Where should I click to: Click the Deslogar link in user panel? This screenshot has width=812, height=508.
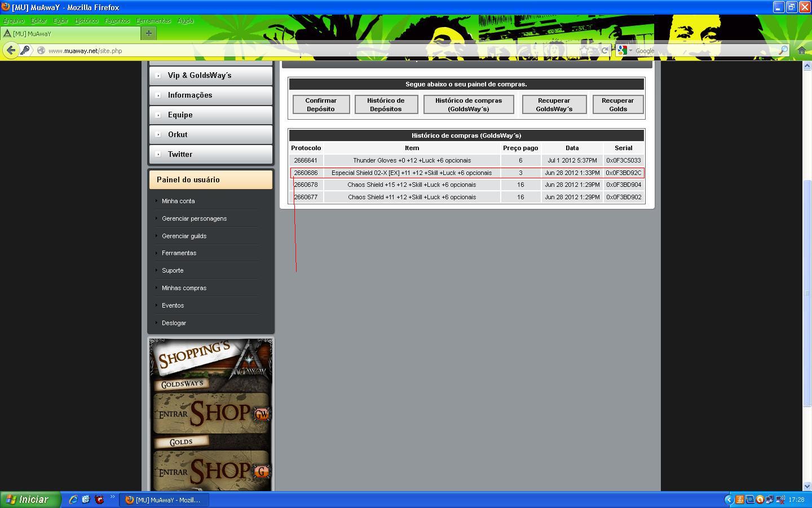point(174,323)
